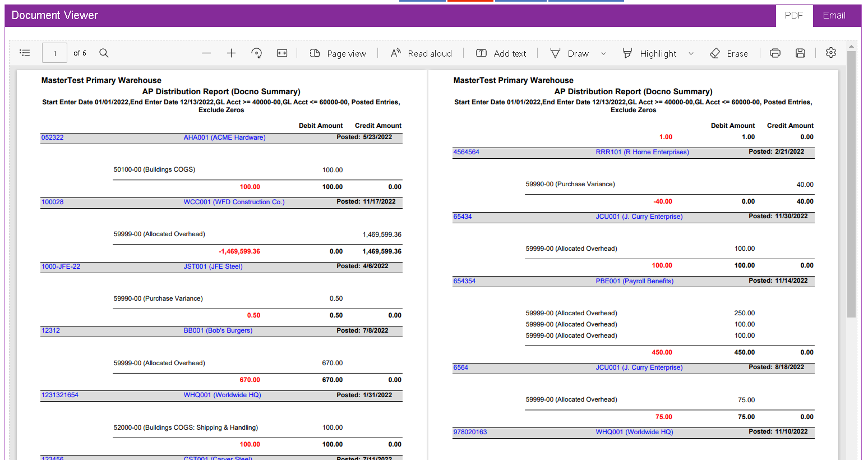868x460 pixels.
Task: Select the Erase tool
Action: pyautogui.click(x=729, y=53)
